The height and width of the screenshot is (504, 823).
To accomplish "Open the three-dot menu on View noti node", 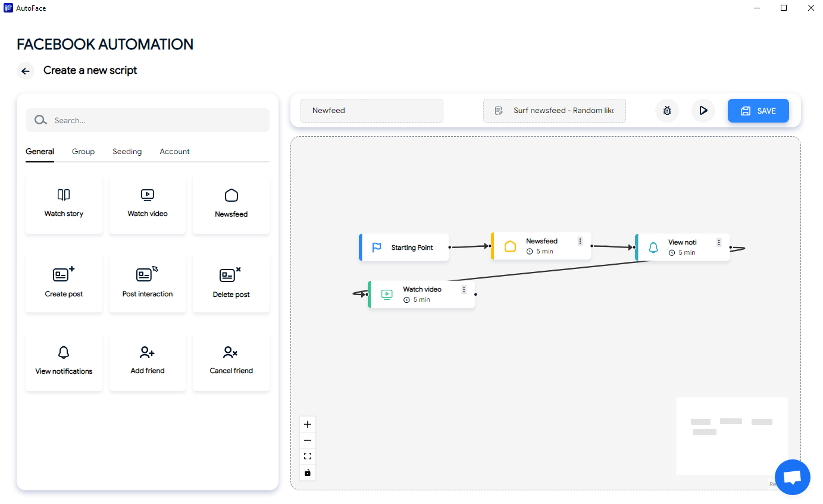I will point(719,242).
